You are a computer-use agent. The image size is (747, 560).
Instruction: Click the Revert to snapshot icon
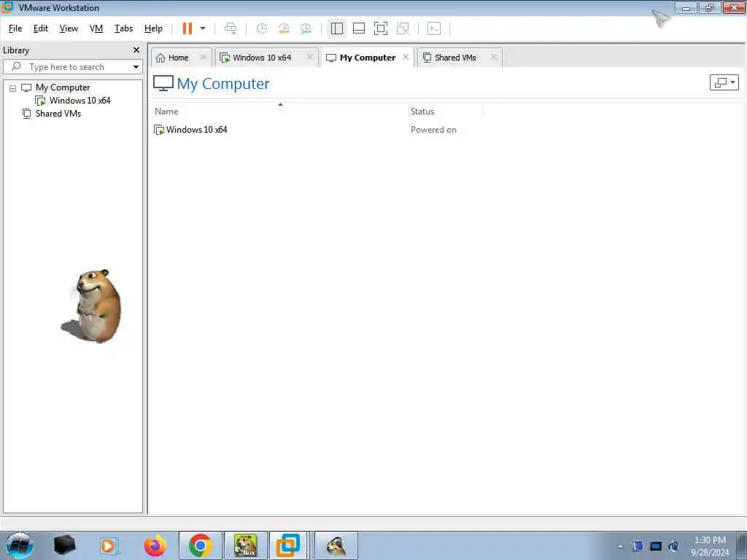coord(284,28)
